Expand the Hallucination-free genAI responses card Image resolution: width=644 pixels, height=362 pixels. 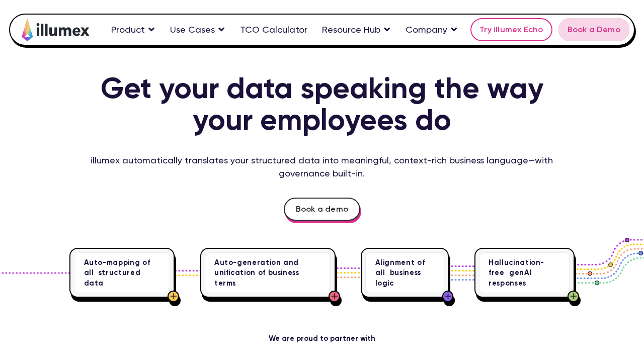point(523,272)
